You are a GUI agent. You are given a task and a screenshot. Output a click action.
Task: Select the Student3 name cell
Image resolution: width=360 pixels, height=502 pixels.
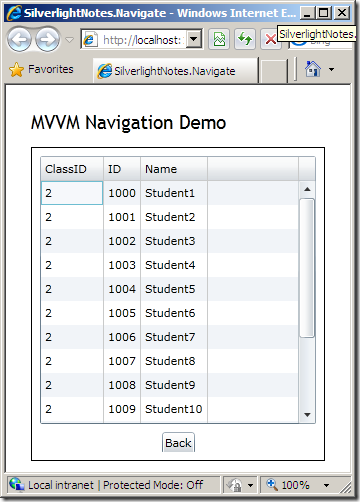pyautogui.click(x=174, y=241)
